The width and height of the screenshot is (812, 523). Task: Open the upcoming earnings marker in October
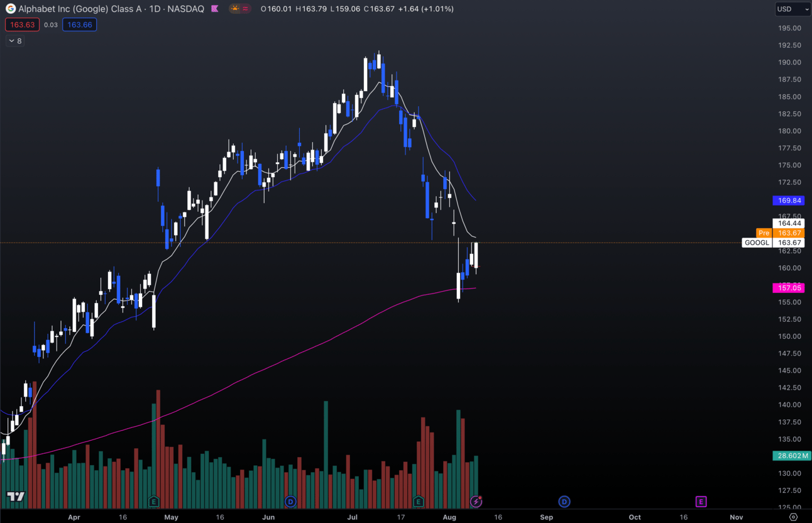[x=701, y=502]
